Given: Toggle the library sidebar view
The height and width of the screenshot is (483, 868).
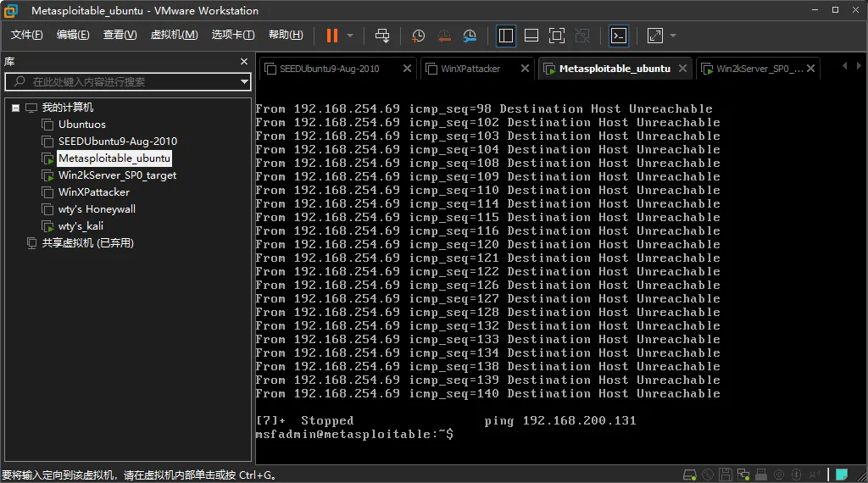Looking at the screenshot, I should point(506,36).
